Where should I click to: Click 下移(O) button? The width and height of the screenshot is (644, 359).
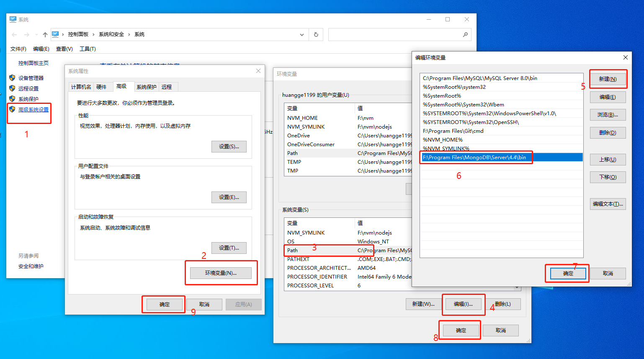(x=608, y=177)
